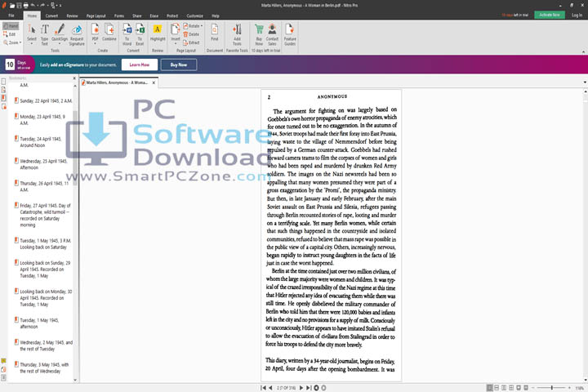The height and width of the screenshot is (392, 588).
Task: Open the Protect ribbon tab
Action: [x=172, y=16]
